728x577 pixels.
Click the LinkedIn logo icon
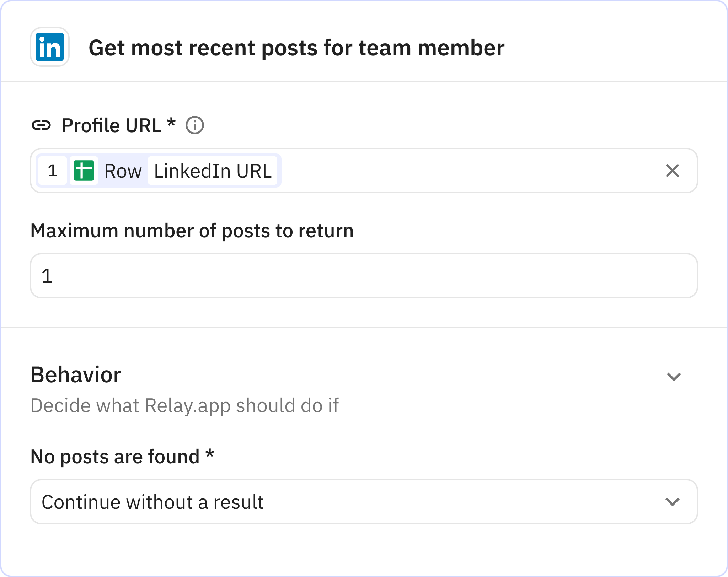coord(50,47)
